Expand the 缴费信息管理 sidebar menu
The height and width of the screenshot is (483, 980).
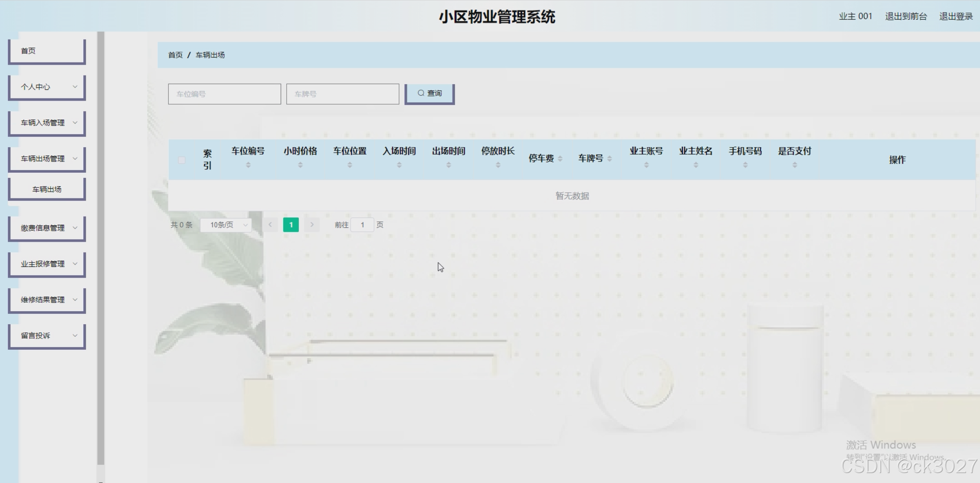[47, 228]
